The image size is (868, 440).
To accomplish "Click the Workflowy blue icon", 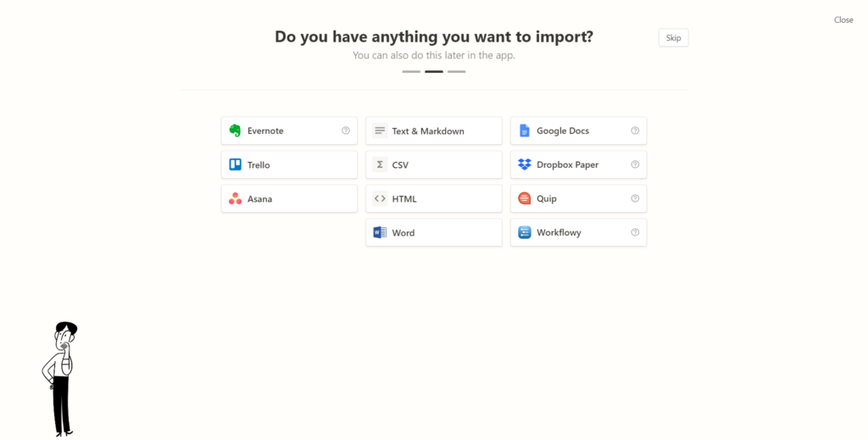I will click(524, 232).
